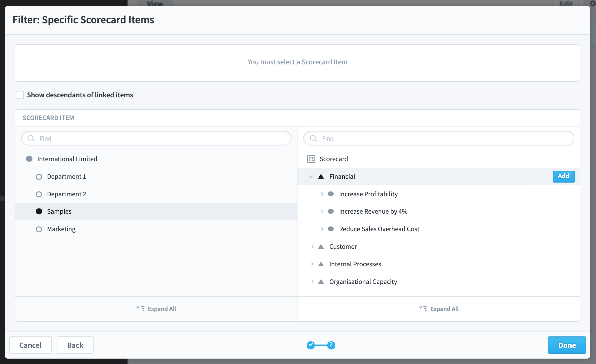
Task: Expand the Reduce Sales Overhead Cost chevron
Action: pyautogui.click(x=322, y=229)
